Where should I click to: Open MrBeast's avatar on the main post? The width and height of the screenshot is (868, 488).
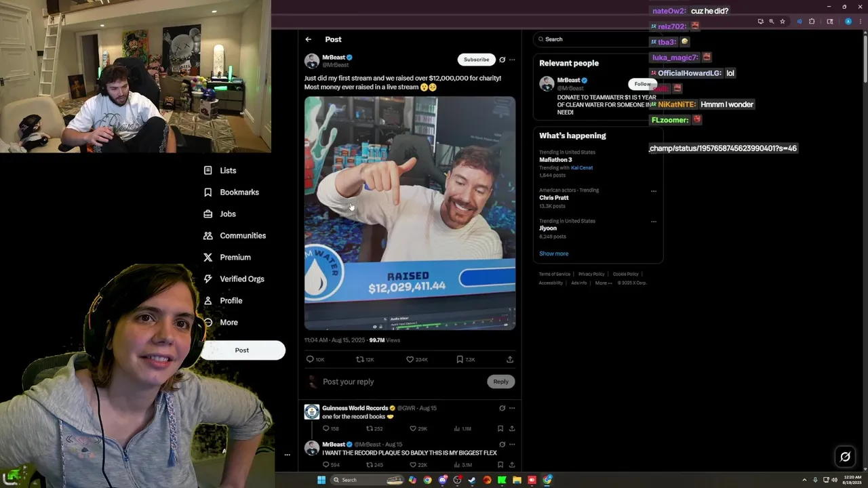click(x=312, y=61)
